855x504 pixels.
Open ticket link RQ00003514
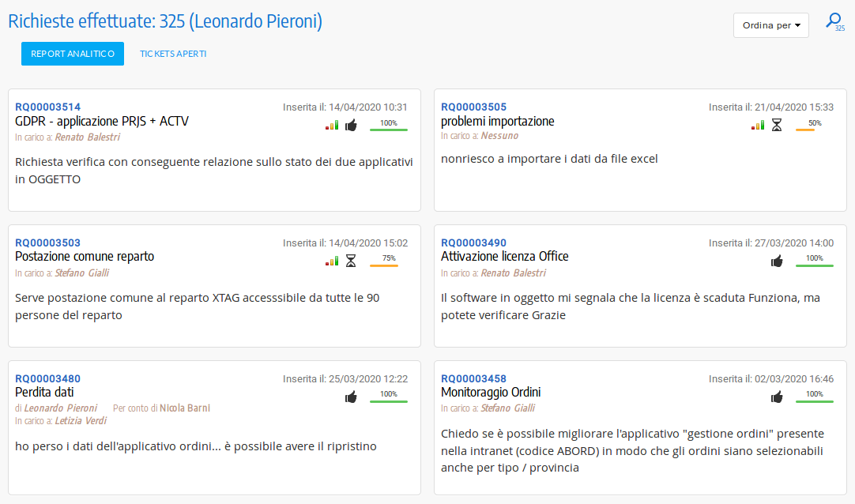click(x=47, y=107)
